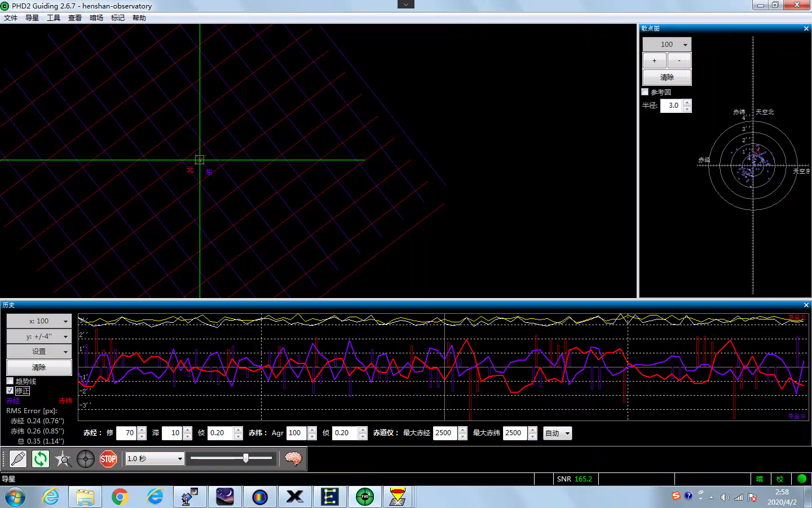Click the blue help tray icon
Screen dimensions: 812x508
coord(688,496)
